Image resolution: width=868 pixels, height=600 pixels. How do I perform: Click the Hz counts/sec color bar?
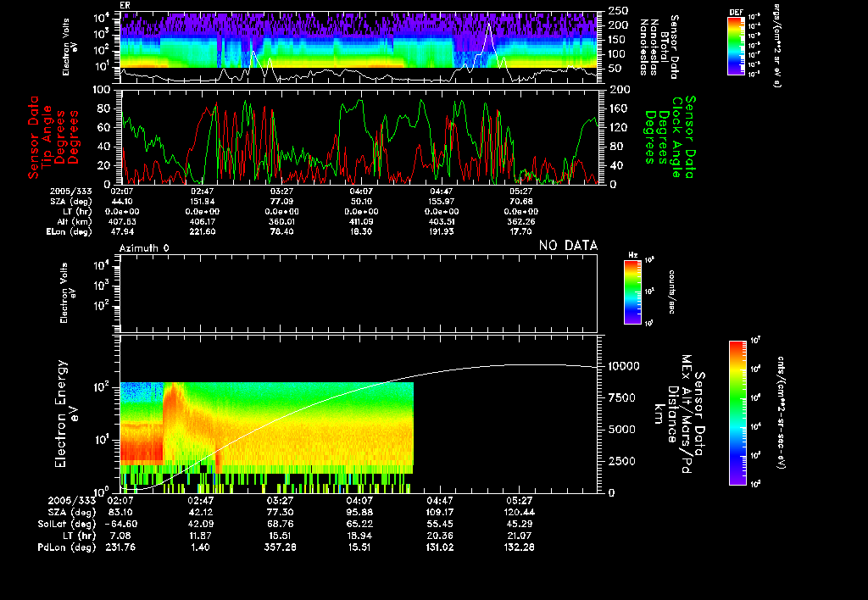click(632, 292)
